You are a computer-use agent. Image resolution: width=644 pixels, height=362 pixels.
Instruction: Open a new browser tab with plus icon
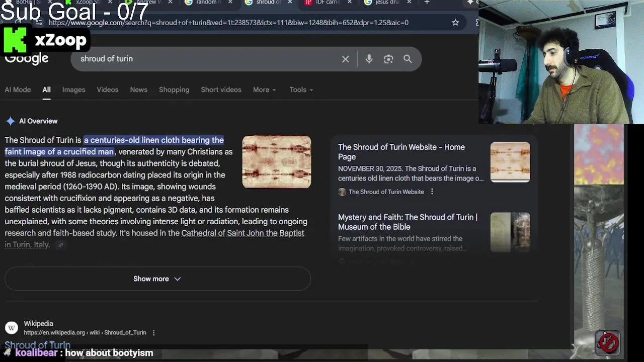coord(427,3)
